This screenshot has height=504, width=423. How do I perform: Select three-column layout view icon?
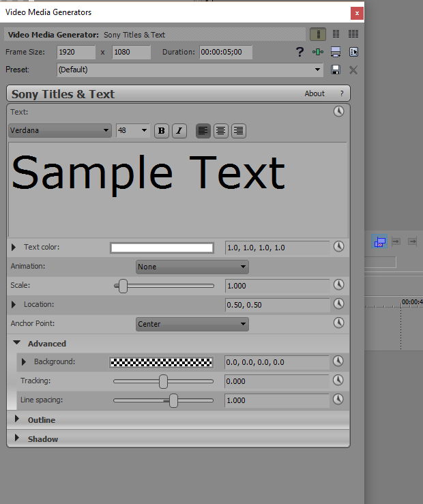353,34
